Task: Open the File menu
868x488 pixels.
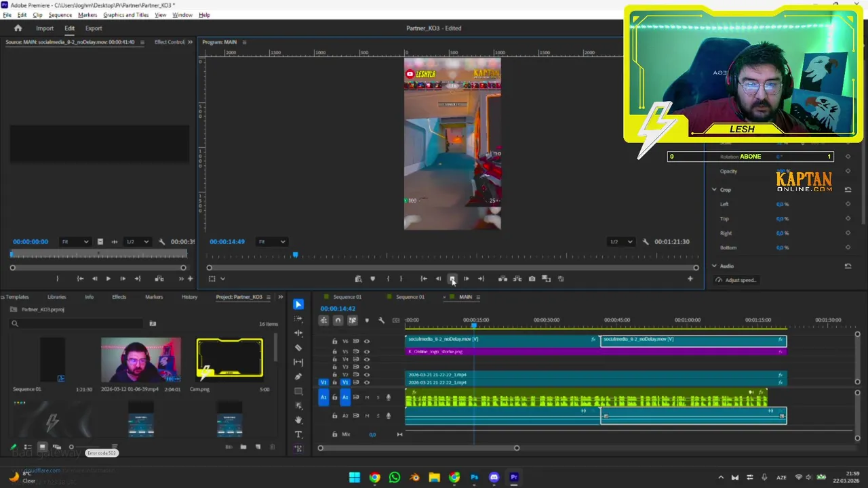Action: click(x=7, y=15)
